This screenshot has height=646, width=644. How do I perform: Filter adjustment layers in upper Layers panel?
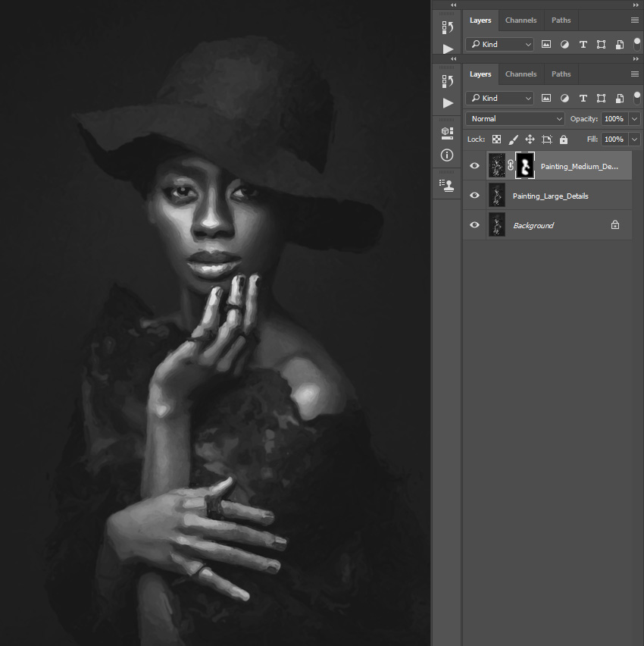click(564, 45)
